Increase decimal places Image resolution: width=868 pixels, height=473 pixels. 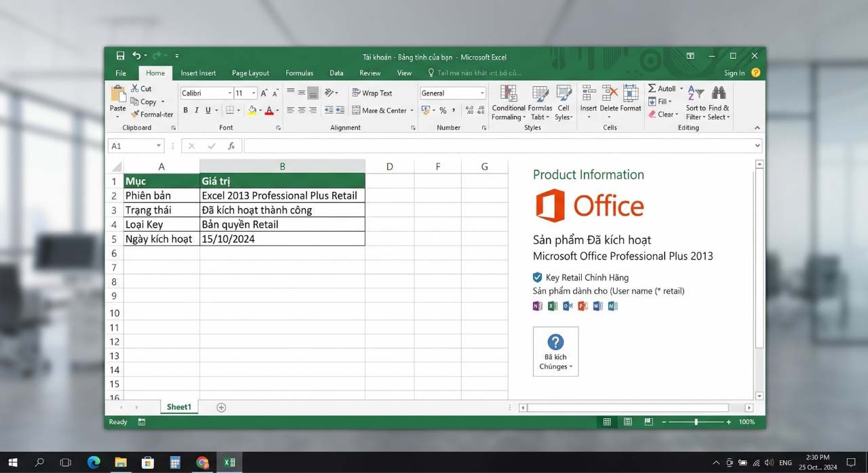(469, 110)
